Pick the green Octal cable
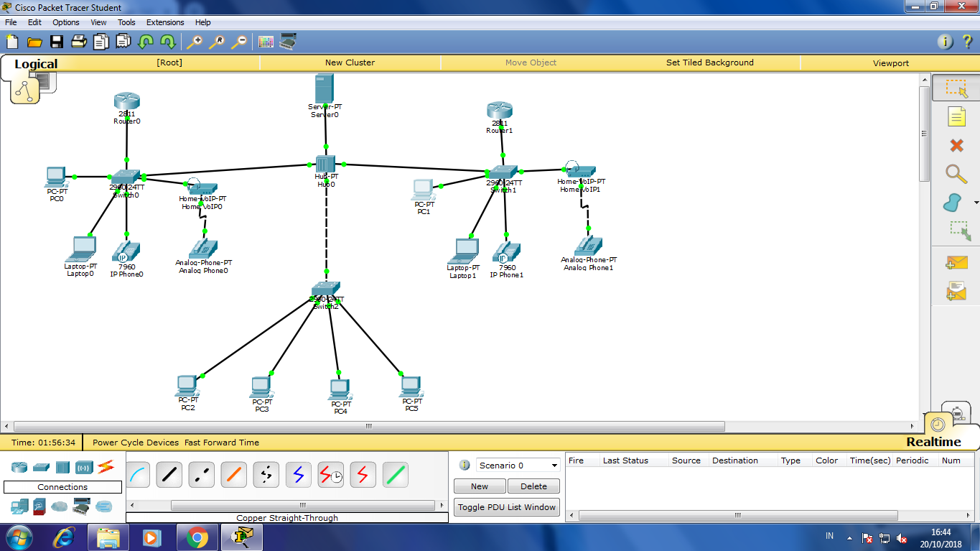This screenshot has width=980, height=551. tap(396, 474)
